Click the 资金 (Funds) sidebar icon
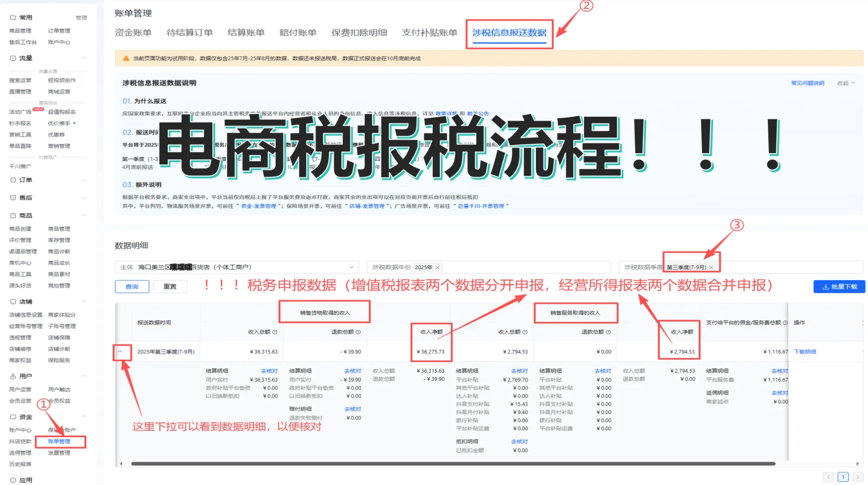Image resolution: width=868 pixels, height=485 pixels. (12, 417)
